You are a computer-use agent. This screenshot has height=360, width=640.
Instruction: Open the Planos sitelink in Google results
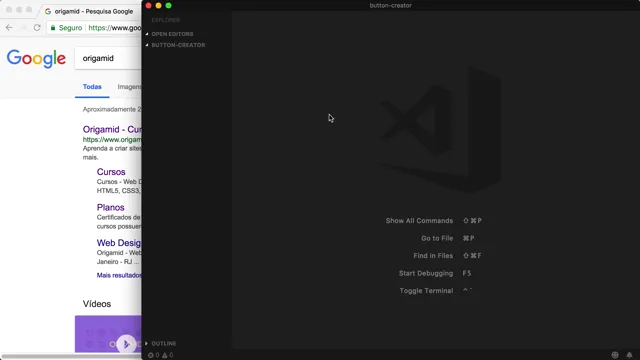tap(111, 207)
